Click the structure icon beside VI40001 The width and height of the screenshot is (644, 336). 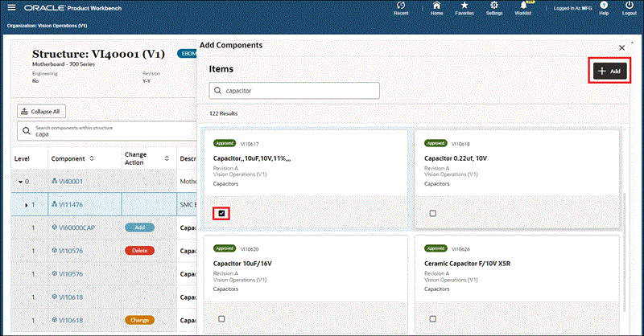point(54,181)
